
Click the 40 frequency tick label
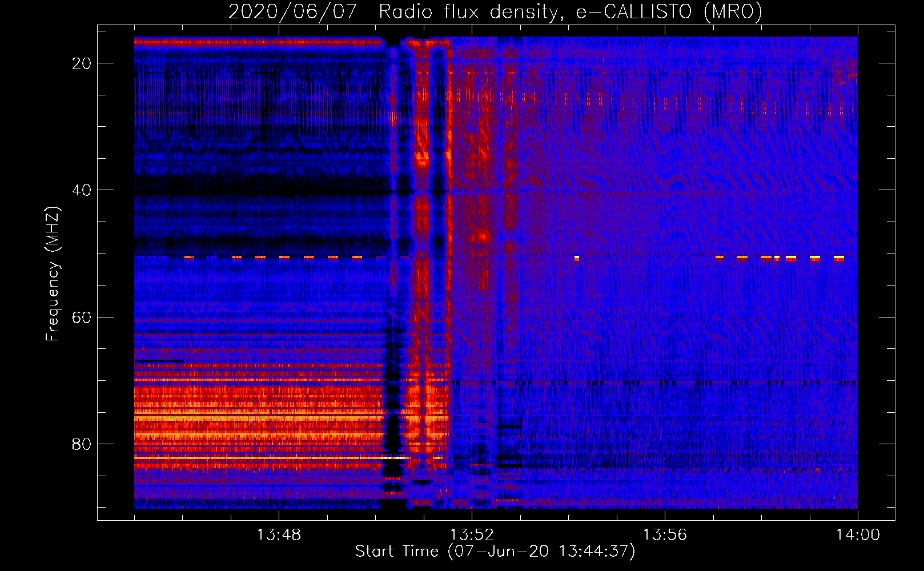tap(82, 190)
